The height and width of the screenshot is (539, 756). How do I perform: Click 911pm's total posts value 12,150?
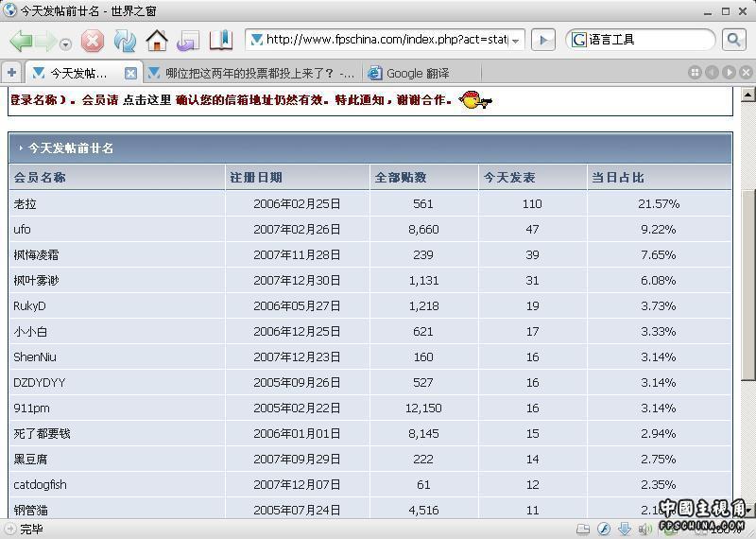423,409
